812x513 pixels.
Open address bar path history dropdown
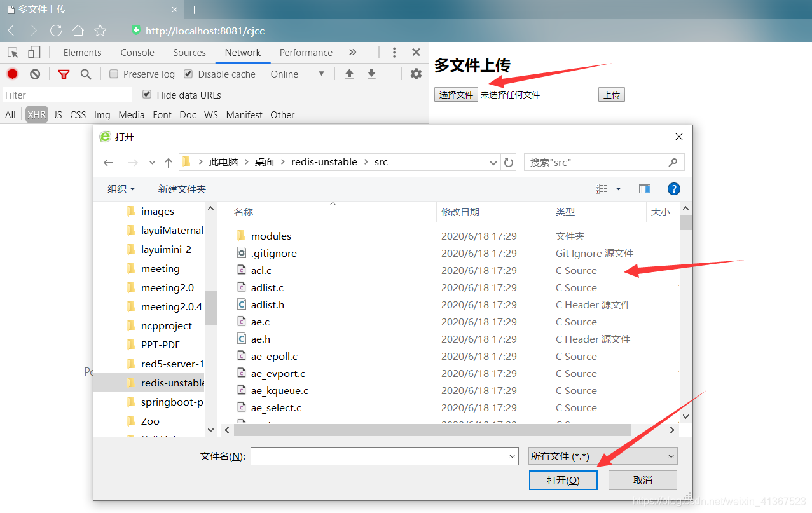(493, 163)
